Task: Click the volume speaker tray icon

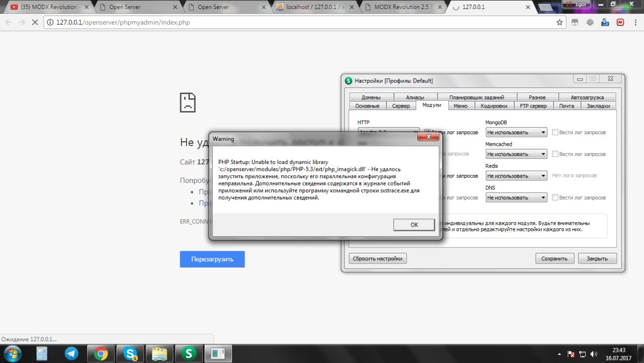Action: [x=594, y=354]
